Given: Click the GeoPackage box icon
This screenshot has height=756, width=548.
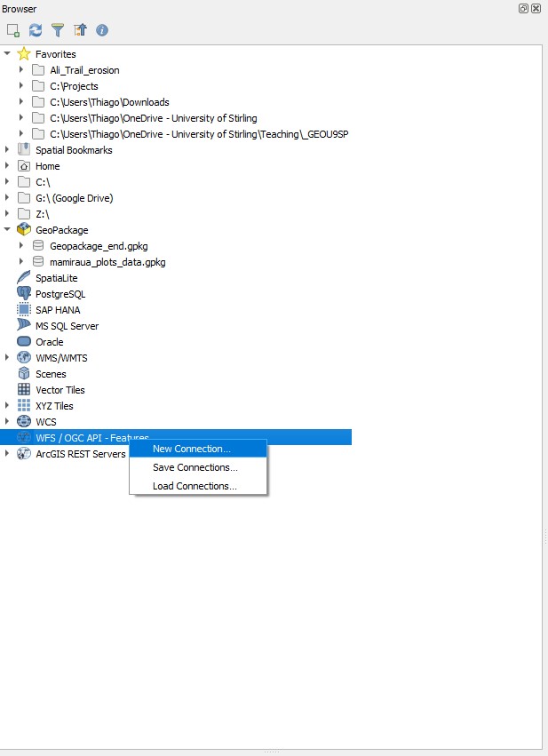Looking at the screenshot, I should (24, 229).
